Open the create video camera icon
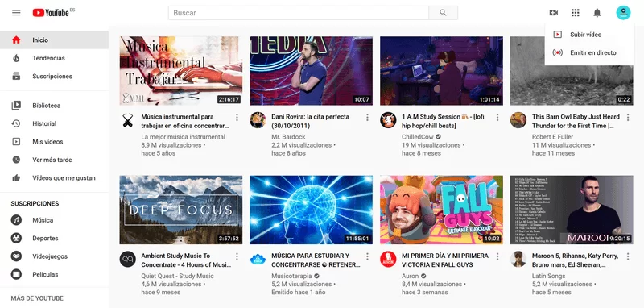This screenshot has height=308, width=644. [x=554, y=13]
